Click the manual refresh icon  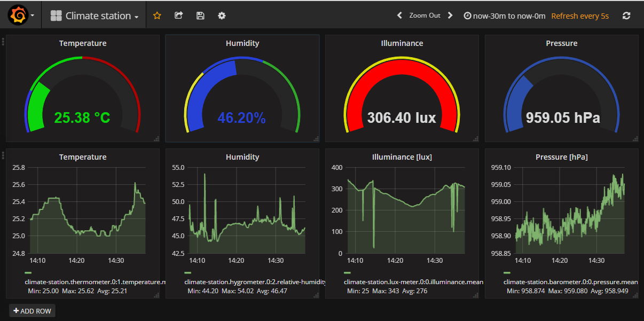coord(626,15)
